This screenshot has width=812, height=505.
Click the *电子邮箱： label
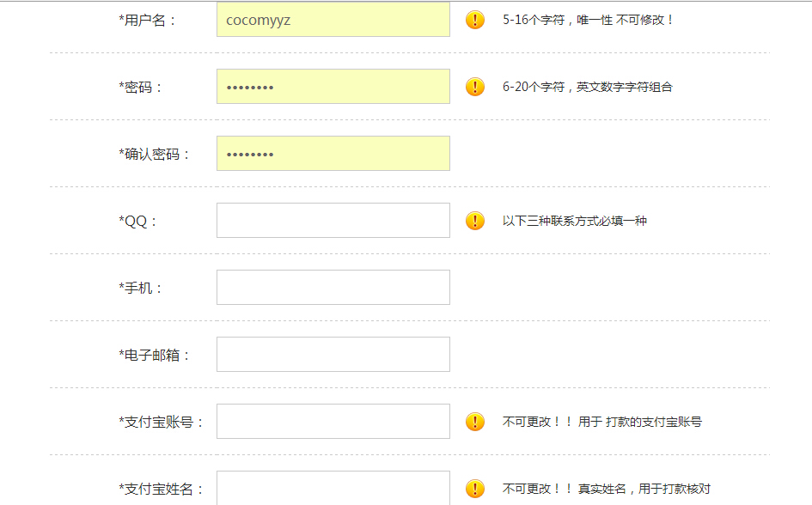click(x=155, y=355)
